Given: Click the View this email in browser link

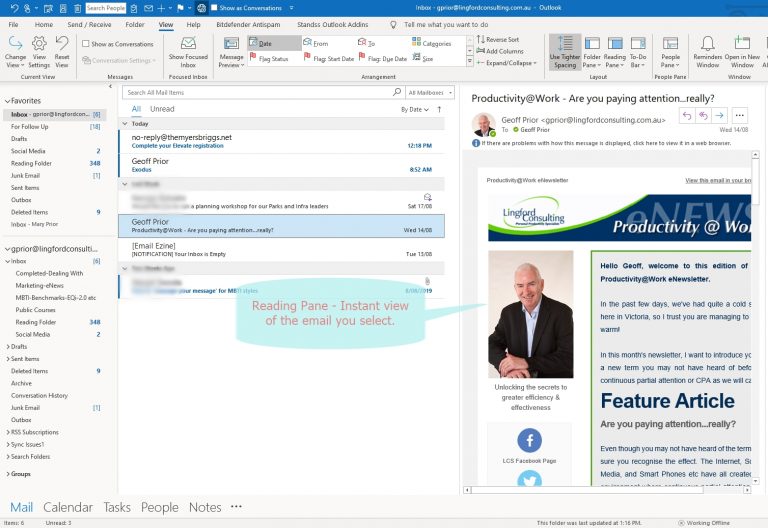Looking at the screenshot, I should 718,180.
